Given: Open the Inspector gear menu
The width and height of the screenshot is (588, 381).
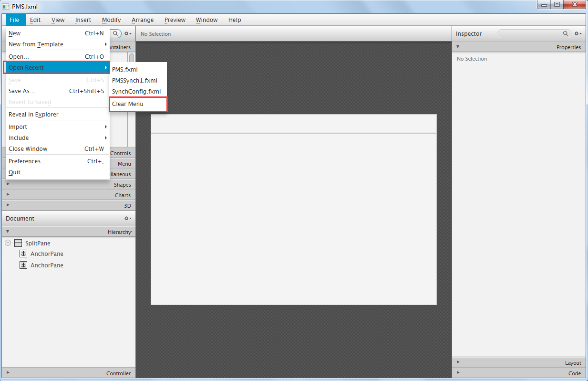Looking at the screenshot, I should (x=578, y=33).
